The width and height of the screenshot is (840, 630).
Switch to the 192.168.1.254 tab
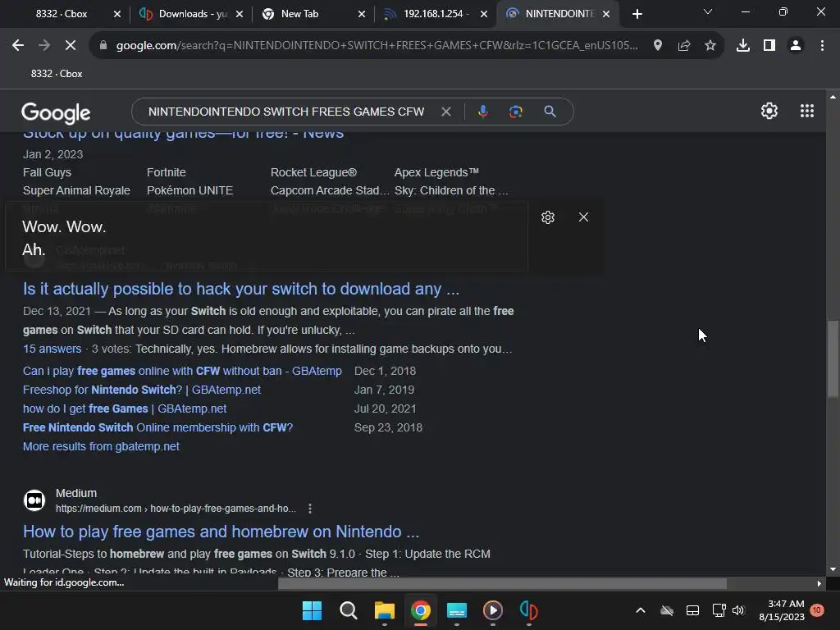(x=436, y=14)
